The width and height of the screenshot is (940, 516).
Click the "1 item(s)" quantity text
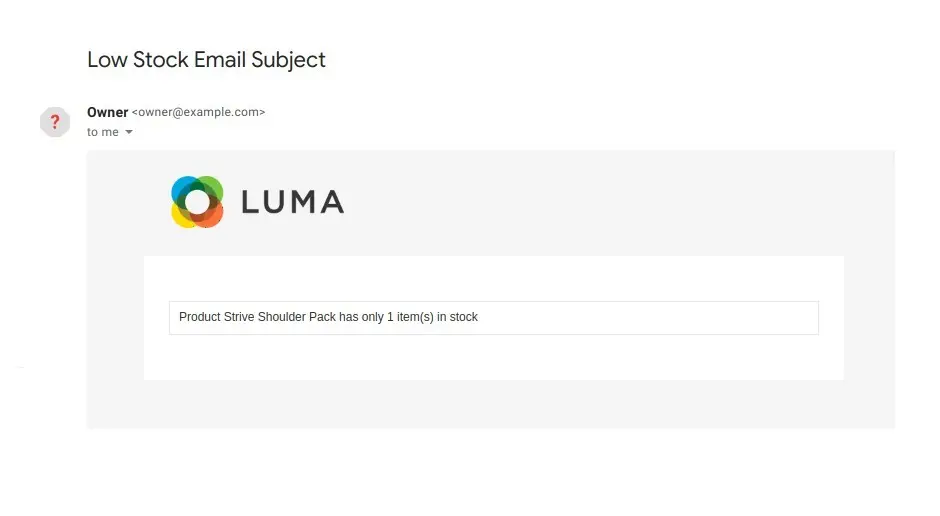410,317
